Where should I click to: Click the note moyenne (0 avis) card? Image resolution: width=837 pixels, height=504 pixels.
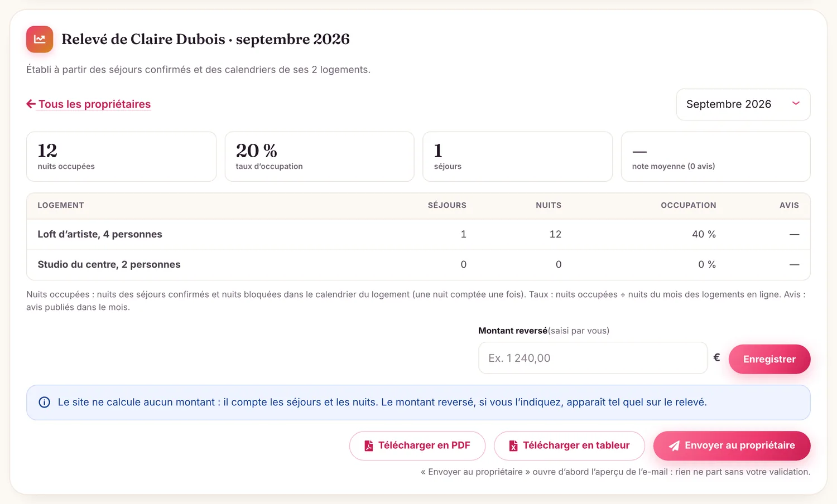[716, 157]
